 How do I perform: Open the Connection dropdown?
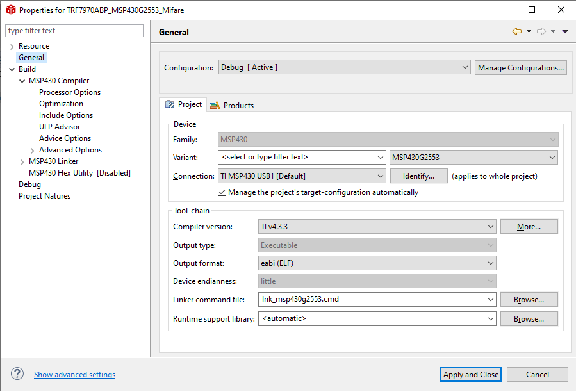tap(301, 176)
